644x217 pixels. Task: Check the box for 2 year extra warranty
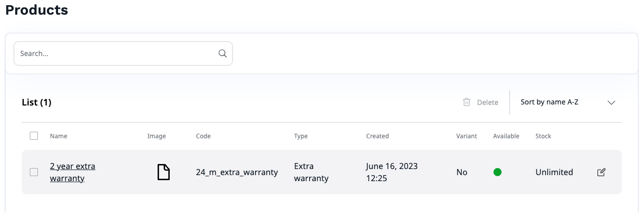point(34,172)
